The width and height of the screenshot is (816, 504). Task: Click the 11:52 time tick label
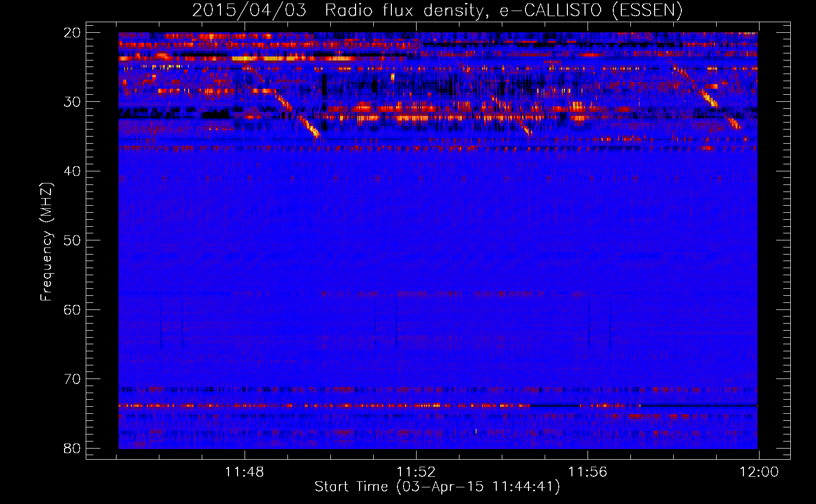416,472
